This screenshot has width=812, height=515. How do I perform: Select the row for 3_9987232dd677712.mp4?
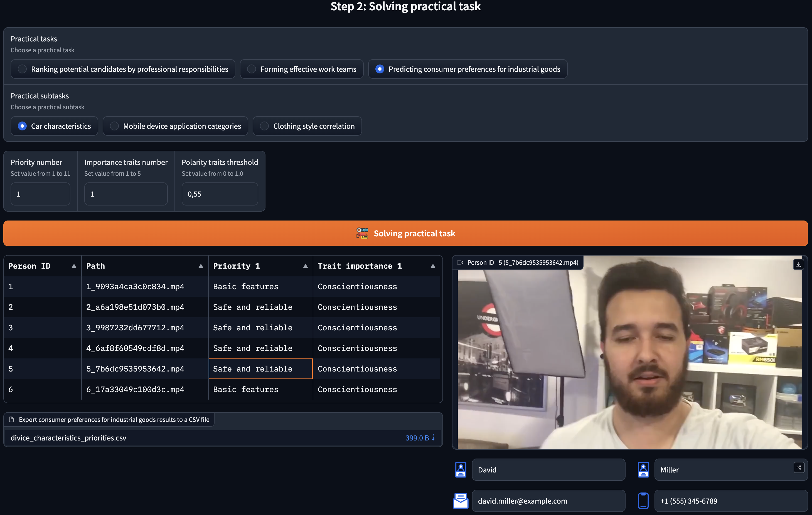coord(135,328)
